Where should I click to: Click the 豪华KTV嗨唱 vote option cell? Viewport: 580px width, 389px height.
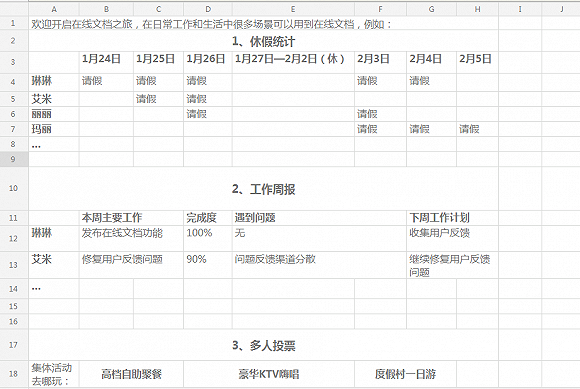click(269, 374)
